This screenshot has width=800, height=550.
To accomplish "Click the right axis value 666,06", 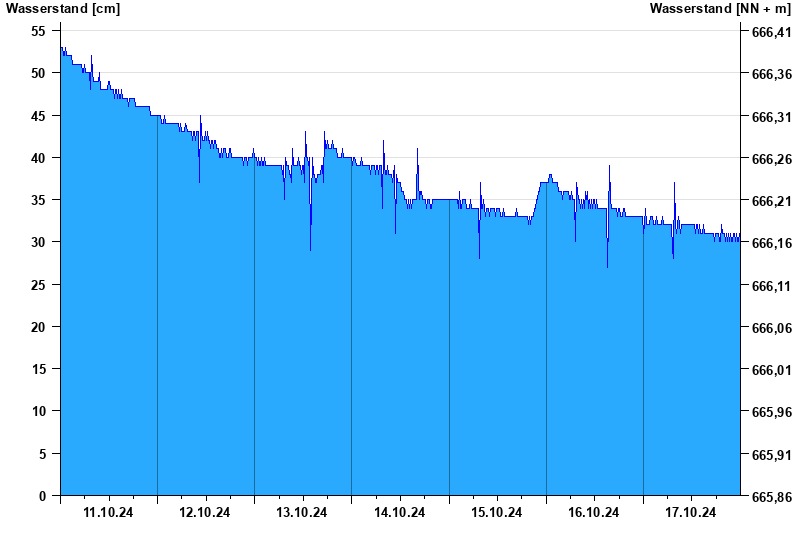I will tap(772, 328).
